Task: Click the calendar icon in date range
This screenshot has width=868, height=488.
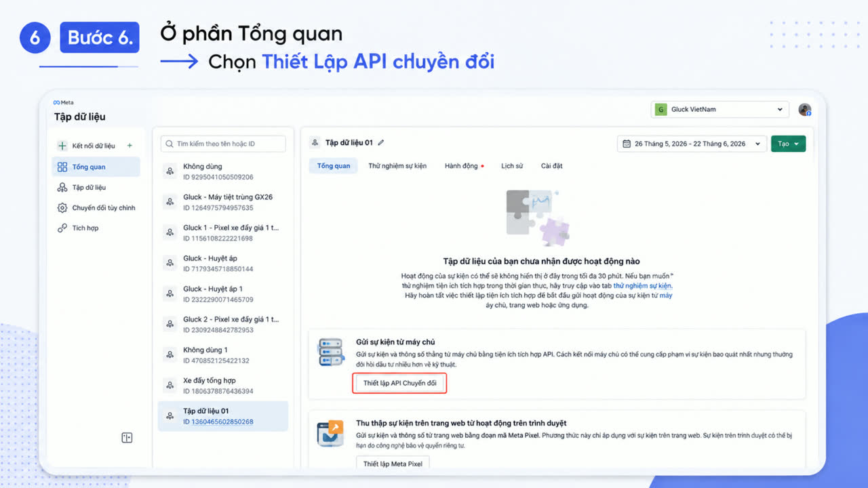Action: (x=627, y=144)
